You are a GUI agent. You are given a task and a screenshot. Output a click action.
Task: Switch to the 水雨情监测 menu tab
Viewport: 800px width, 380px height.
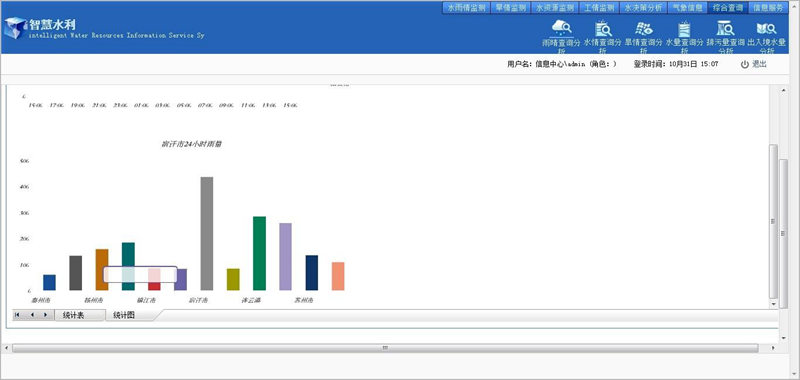point(466,8)
